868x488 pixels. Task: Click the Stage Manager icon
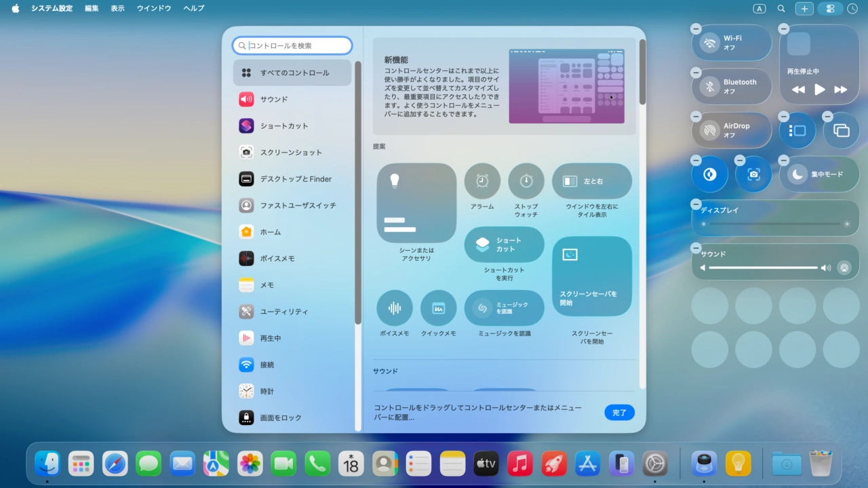tap(797, 130)
